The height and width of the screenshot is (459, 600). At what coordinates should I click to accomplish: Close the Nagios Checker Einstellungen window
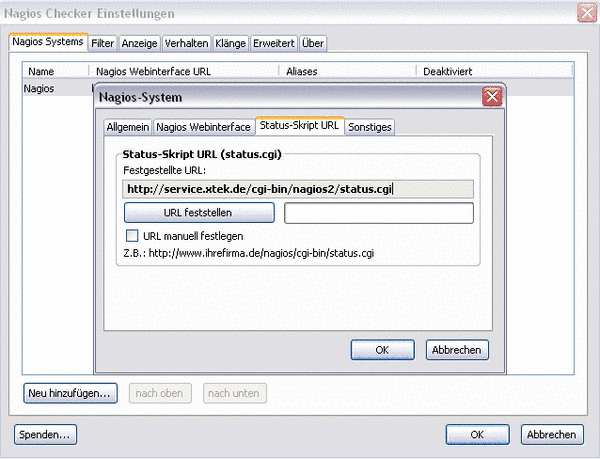pos(586,14)
